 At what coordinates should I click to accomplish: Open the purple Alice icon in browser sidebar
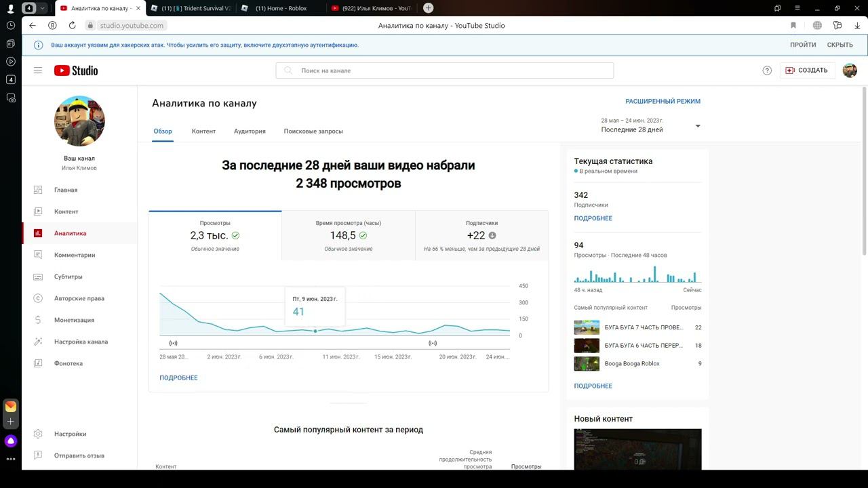[x=10, y=441]
